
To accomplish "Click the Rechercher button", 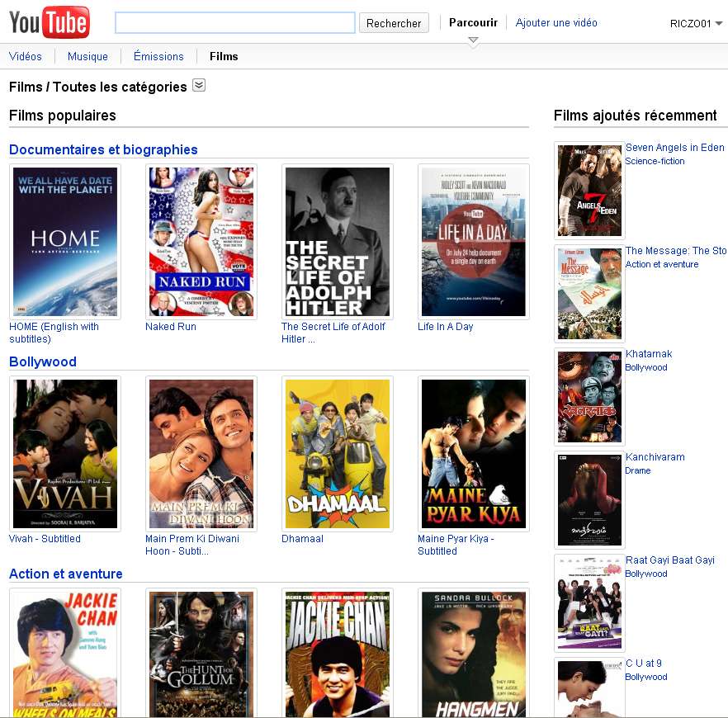I will (x=394, y=22).
